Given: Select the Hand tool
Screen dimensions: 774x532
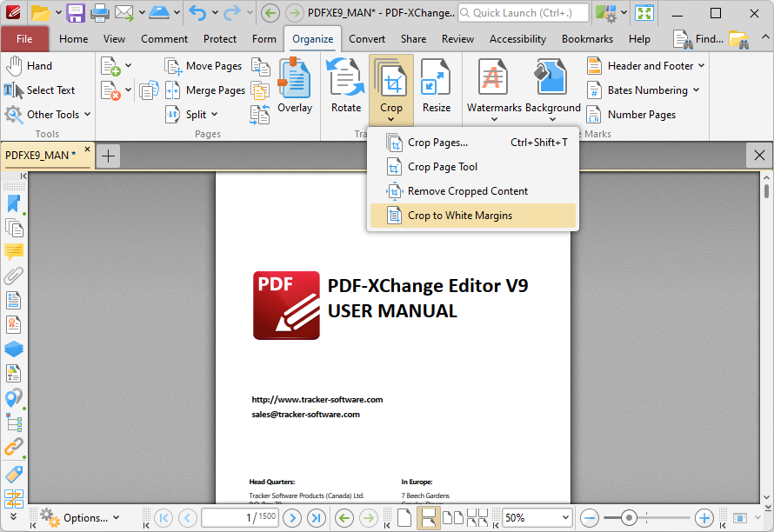Looking at the screenshot, I should [29, 66].
